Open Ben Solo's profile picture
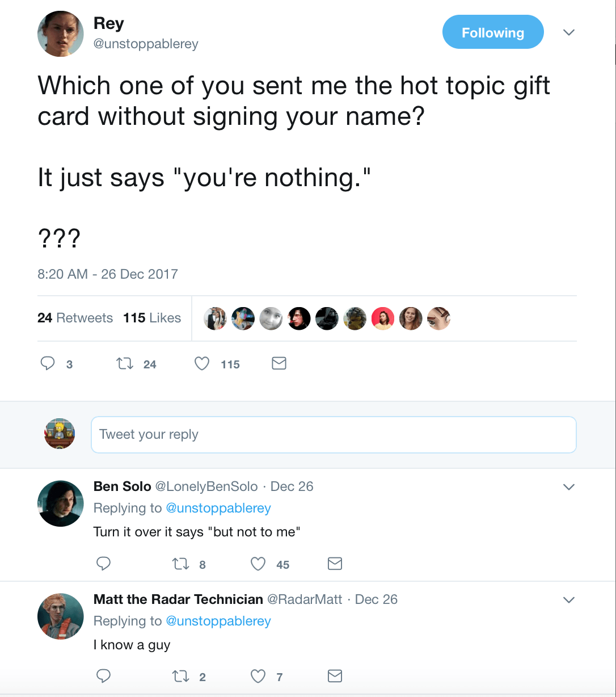Screen dimensions: 616x697 [x=60, y=503]
